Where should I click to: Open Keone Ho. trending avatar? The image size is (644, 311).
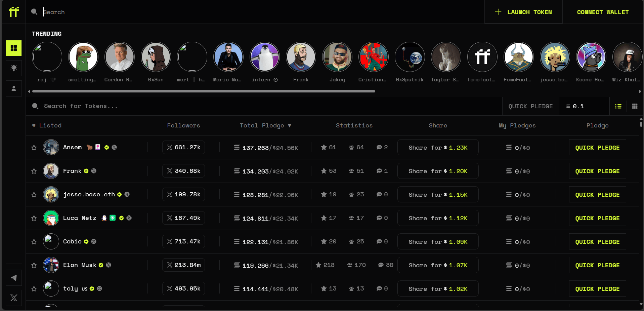pos(591,57)
